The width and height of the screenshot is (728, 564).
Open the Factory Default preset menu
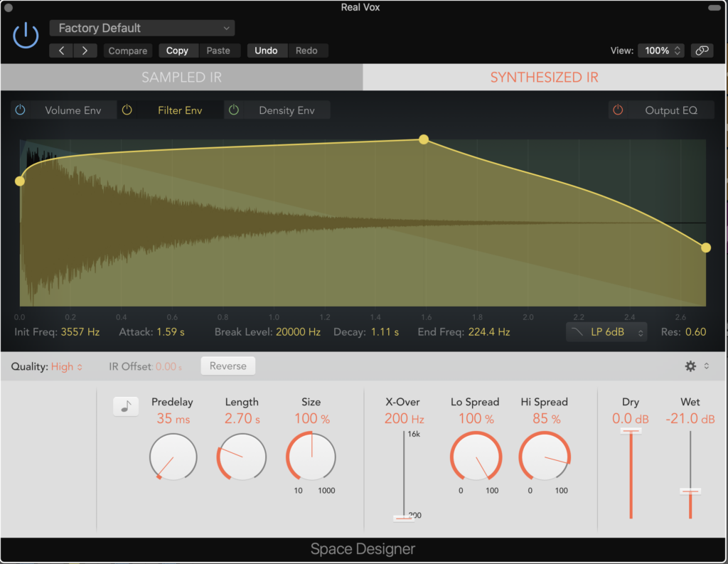pos(142,28)
